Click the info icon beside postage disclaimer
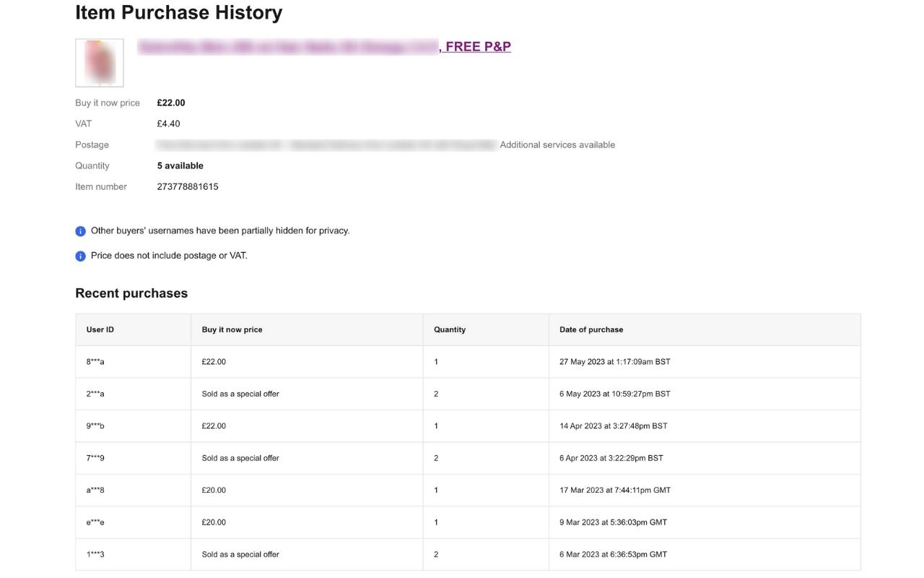Screen dimensions: 924x578 (80, 255)
